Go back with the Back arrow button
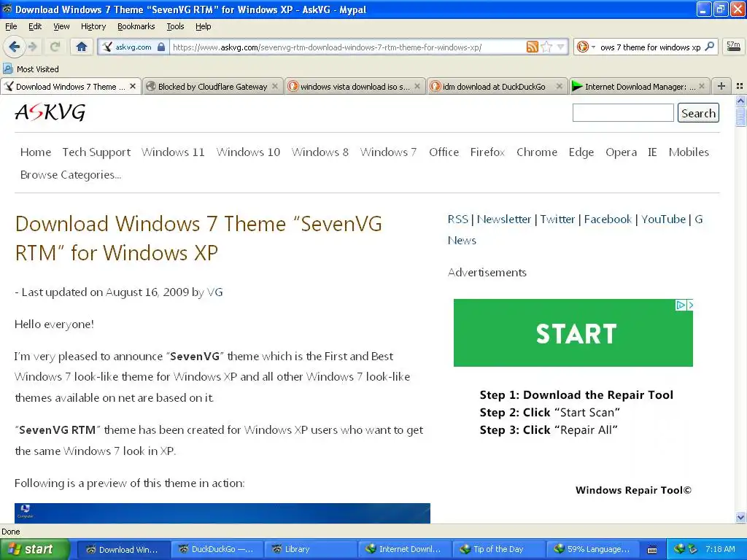The image size is (747, 560). (14, 47)
